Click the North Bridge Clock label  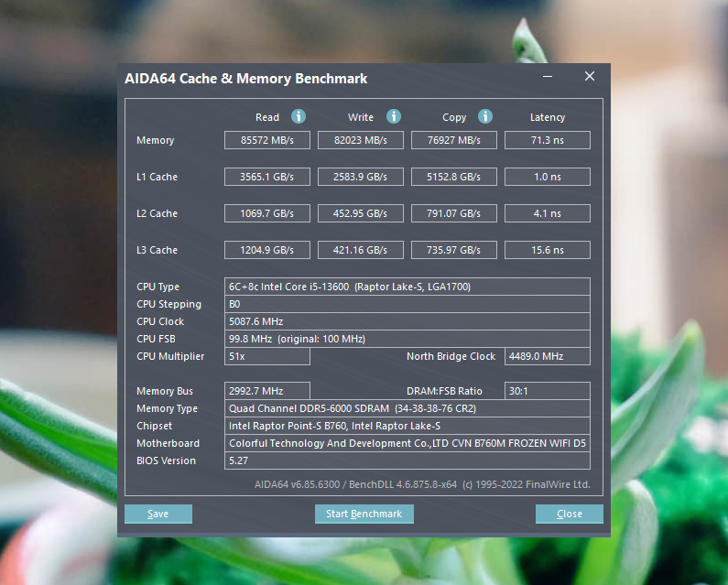click(x=451, y=356)
